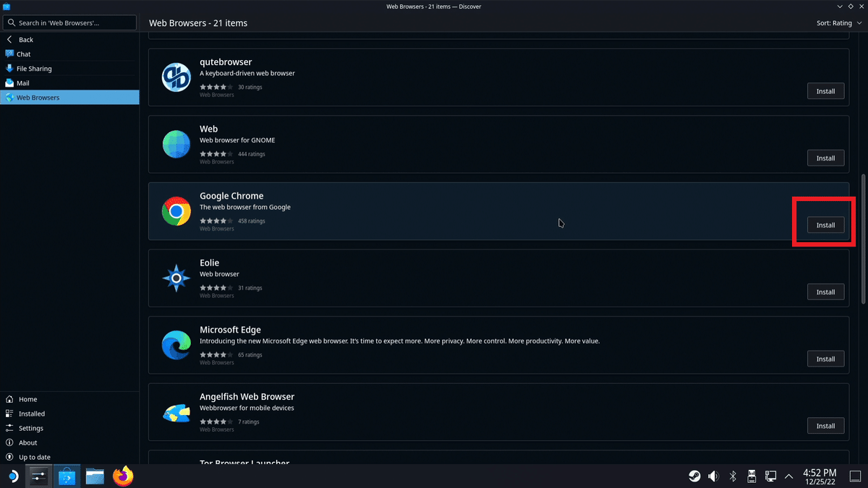
Task: Click the Bluetooth tray icon
Action: click(x=732, y=476)
